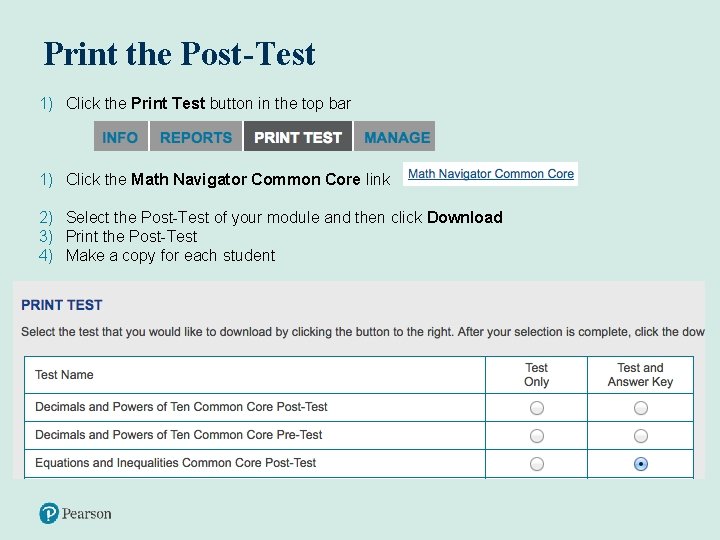Open the REPORTS tab

coord(196,137)
